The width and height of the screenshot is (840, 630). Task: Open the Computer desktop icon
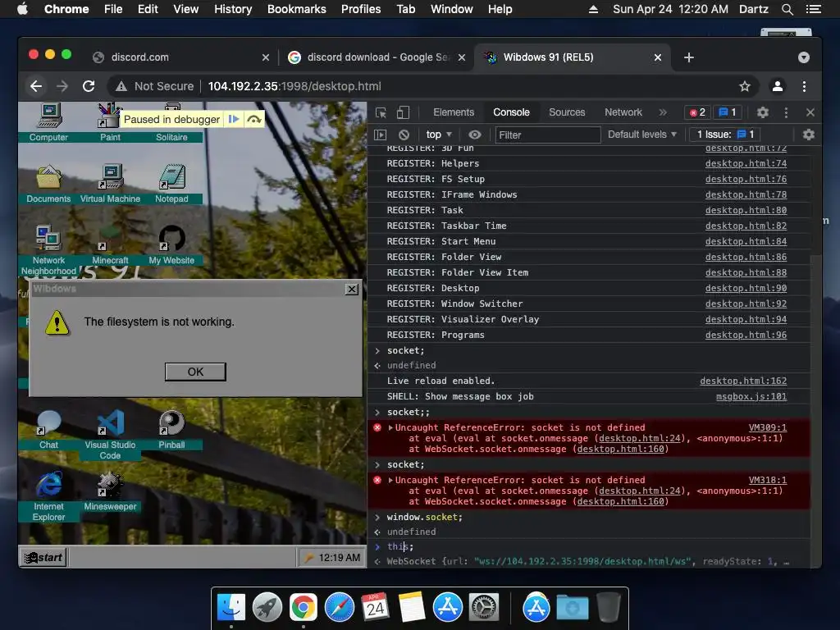[48, 122]
